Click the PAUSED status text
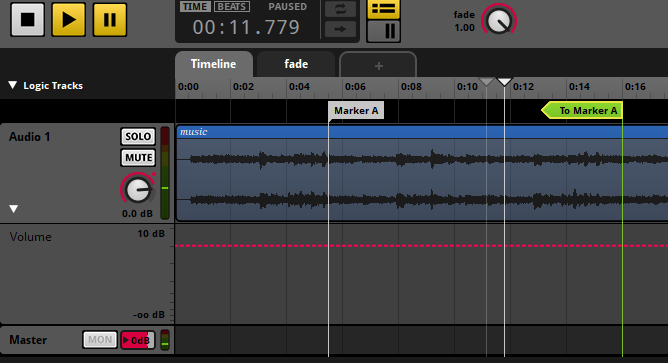This screenshot has width=668, height=363. 288,7
